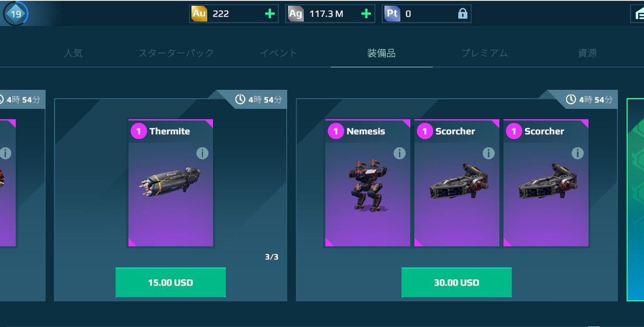
Task: Tap the platinum lock icon
Action: [463, 14]
